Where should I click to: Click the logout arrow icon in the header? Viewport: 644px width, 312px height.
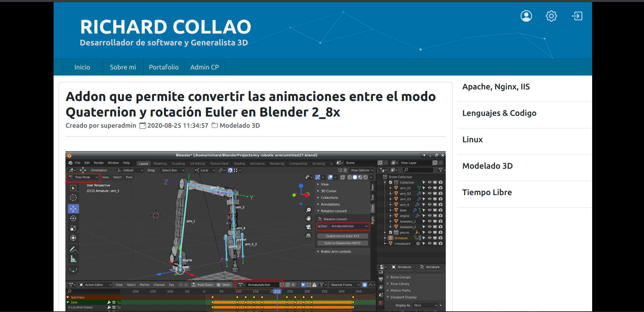(577, 16)
